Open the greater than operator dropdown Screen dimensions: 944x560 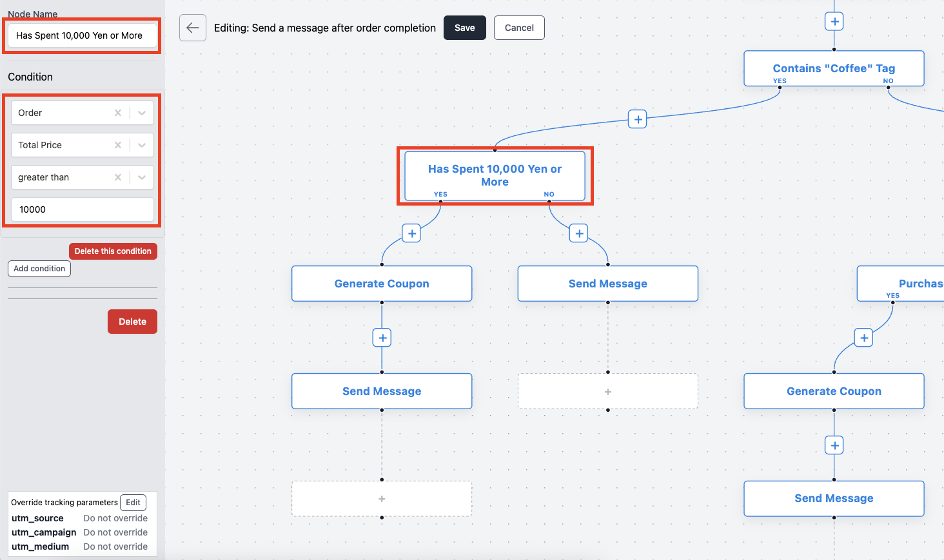click(142, 177)
